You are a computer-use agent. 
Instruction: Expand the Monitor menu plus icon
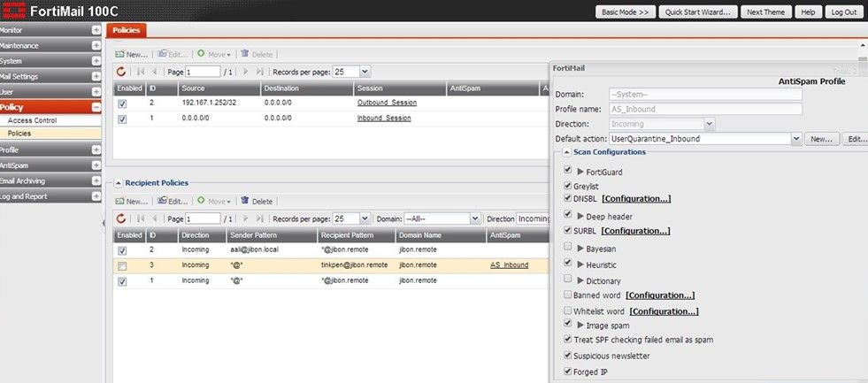click(96, 30)
